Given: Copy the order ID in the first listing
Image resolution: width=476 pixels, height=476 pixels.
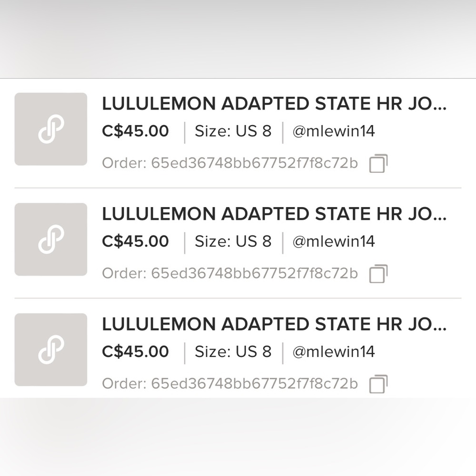Looking at the screenshot, I should [378, 163].
